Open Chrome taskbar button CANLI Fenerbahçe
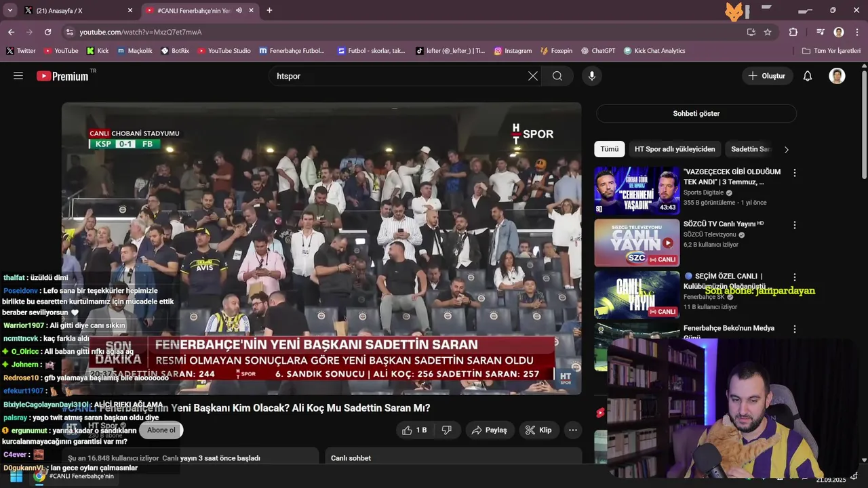 [74, 476]
